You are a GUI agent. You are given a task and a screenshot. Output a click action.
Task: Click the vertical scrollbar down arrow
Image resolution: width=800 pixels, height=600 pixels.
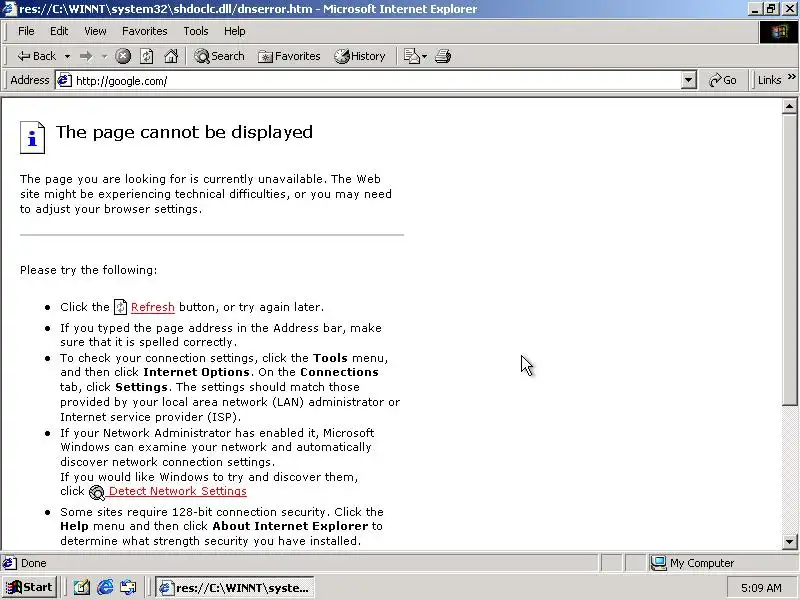coord(789,542)
